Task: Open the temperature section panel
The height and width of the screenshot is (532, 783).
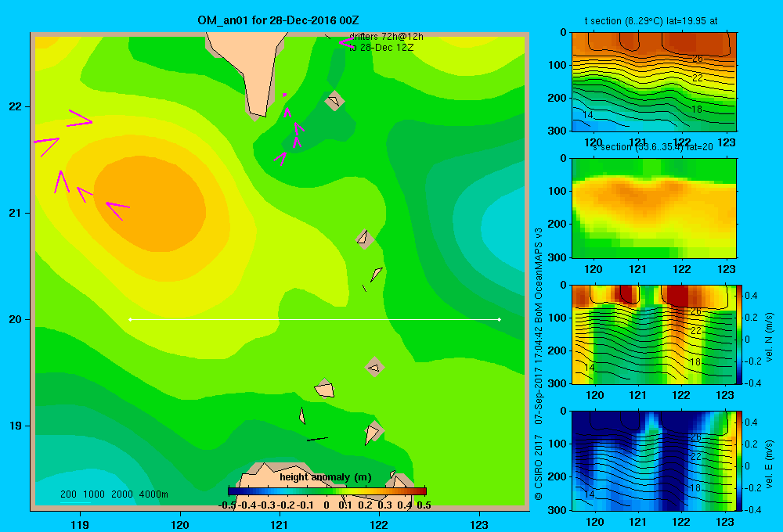Action: click(654, 82)
